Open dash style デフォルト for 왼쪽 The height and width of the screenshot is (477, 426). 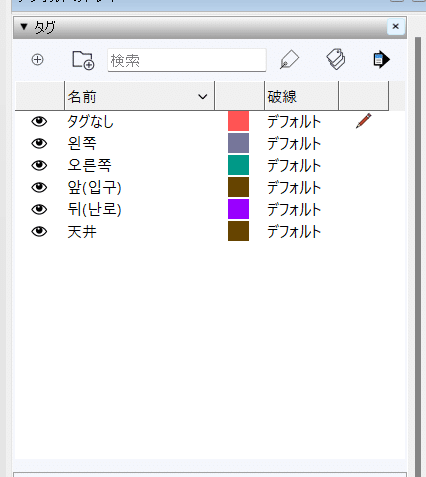(x=294, y=144)
